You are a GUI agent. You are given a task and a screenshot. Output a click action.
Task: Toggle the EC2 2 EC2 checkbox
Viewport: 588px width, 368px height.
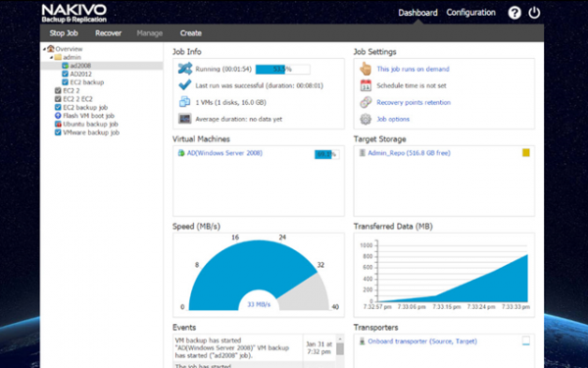pos(58,99)
